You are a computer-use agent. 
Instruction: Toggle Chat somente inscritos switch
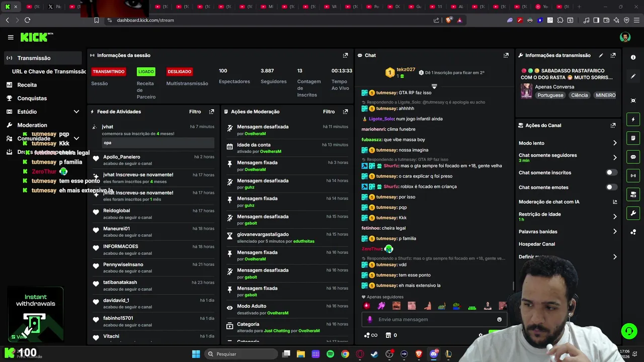click(x=611, y=172)
